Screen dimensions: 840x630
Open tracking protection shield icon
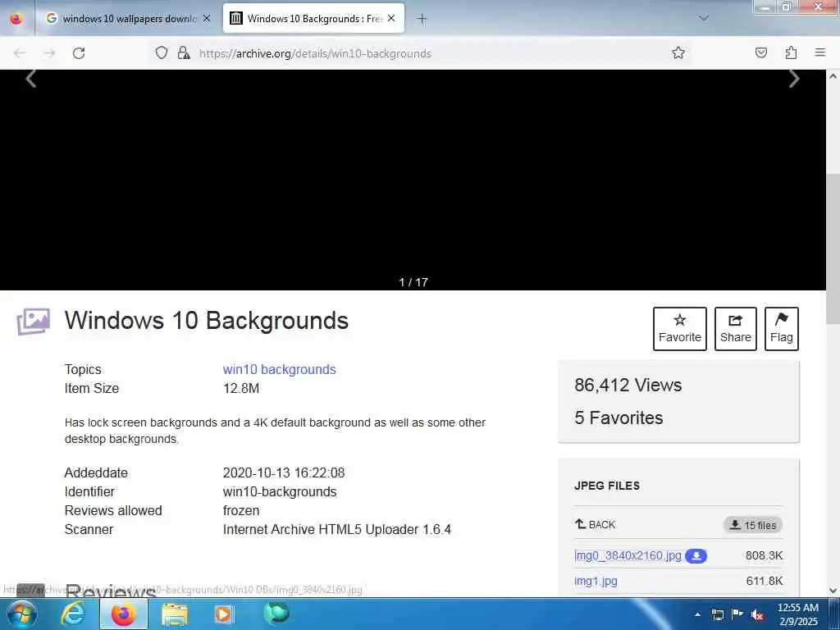coord(162,52)
